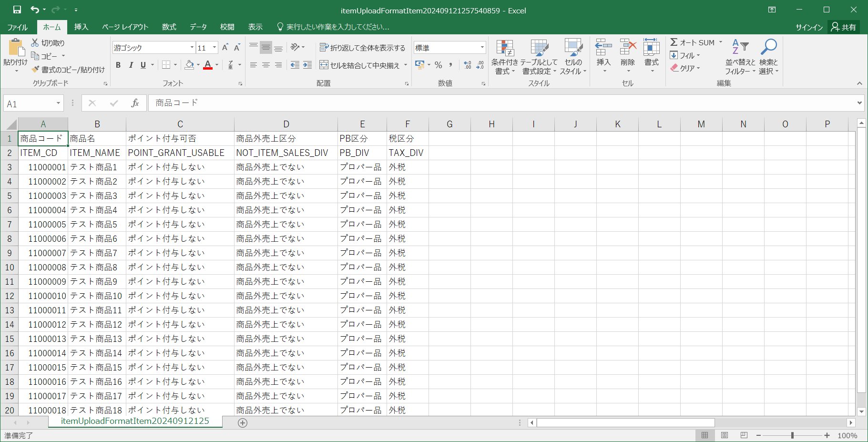Click the Undo arrow icon
The width and height of the screenshot is (868, 442).
pos(35,10)
